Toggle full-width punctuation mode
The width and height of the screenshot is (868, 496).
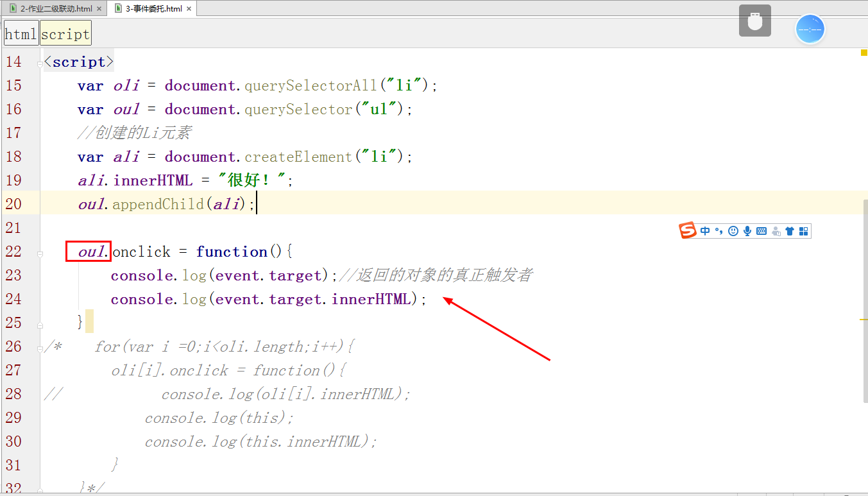click(x=719, y=230)
